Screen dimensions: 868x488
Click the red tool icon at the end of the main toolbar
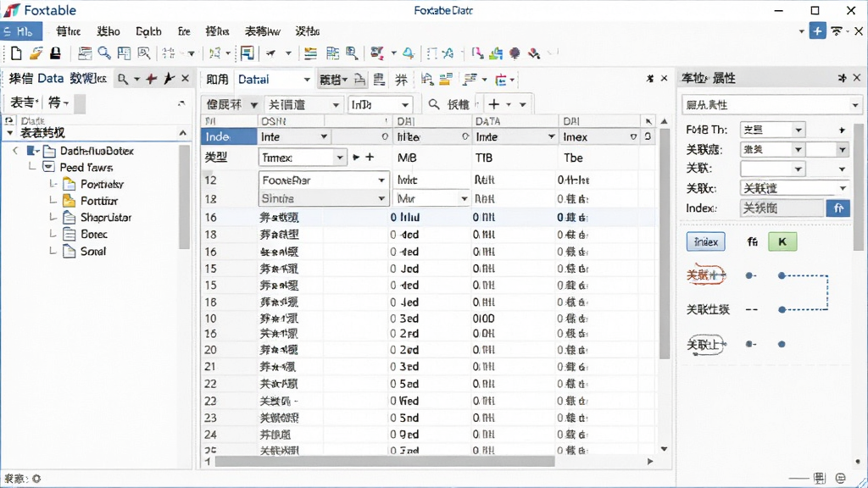(x=534, y=53)
